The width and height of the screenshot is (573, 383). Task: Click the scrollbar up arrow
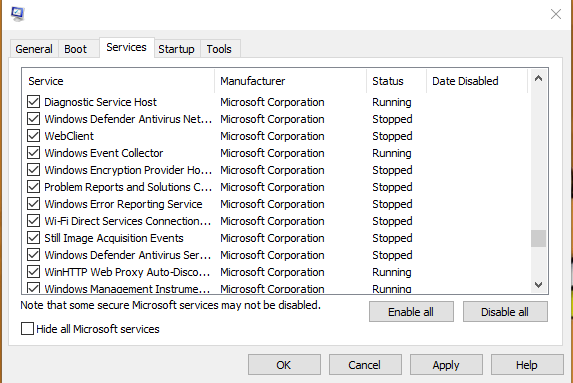[538, 78]
